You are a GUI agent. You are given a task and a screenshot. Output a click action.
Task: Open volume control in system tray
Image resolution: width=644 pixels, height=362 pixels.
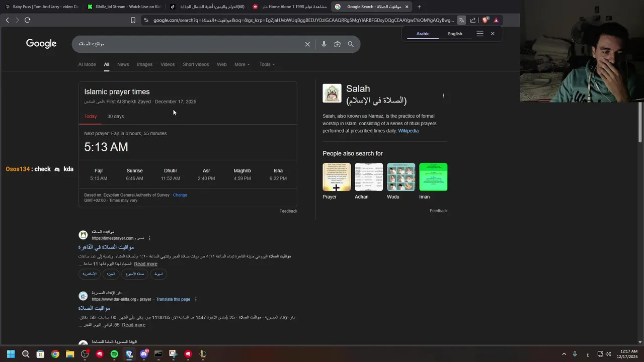click(608, 354)
